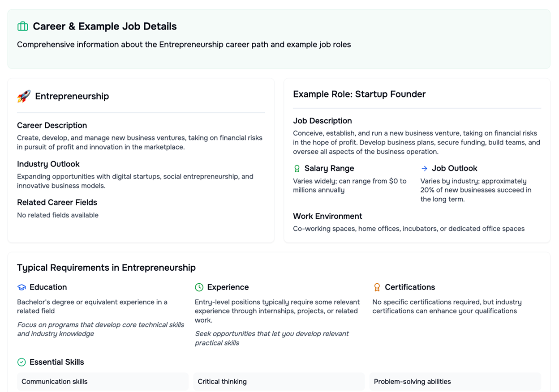The height and width of the screenshot is (392, 559).
Task: Click the Related Career Fields subheading
Action: 57,202
